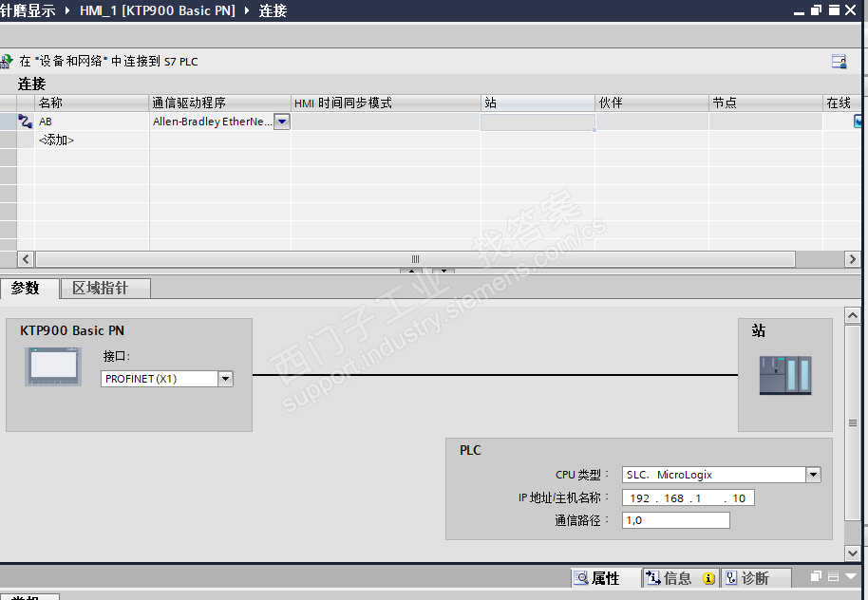Click the IP address field 192.168.1.10
Image resolution: width=868 pixels, height=600 pixels.
(x=689, y=498)
